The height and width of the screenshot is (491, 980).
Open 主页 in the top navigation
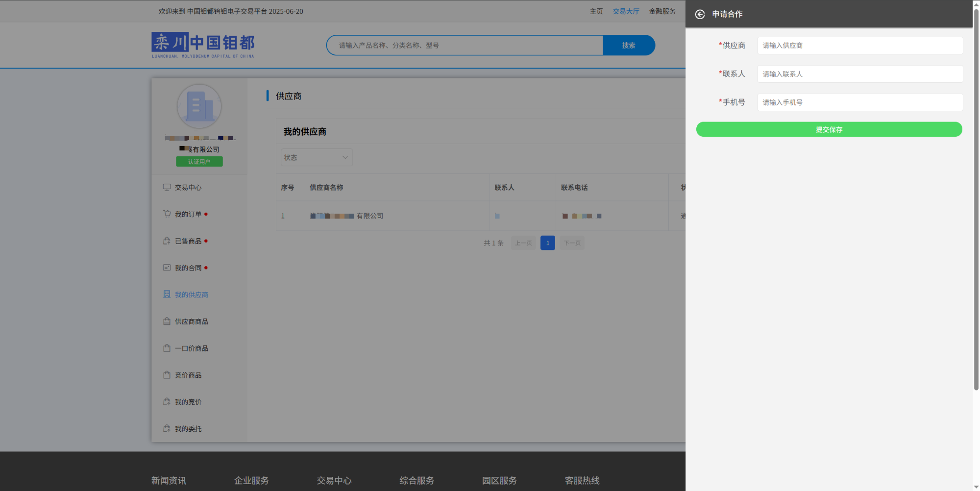[596, 11]
